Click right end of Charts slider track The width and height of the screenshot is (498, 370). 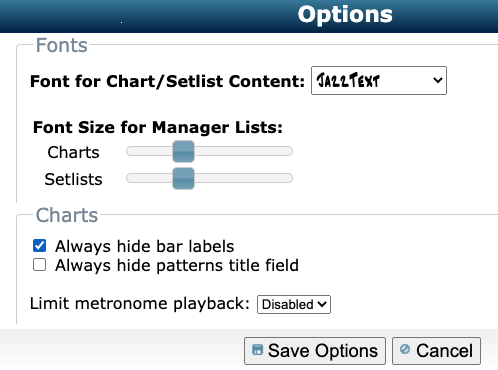click(x=289, y=151)
